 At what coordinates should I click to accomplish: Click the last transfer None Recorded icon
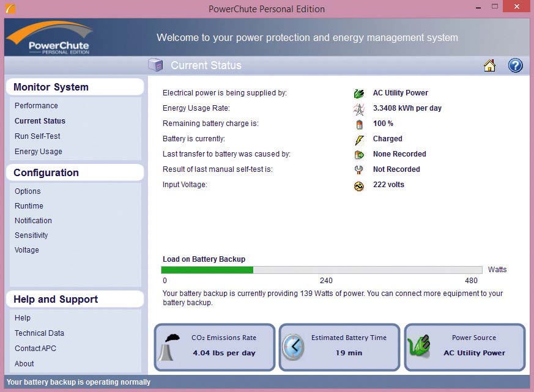pos(359,155)
